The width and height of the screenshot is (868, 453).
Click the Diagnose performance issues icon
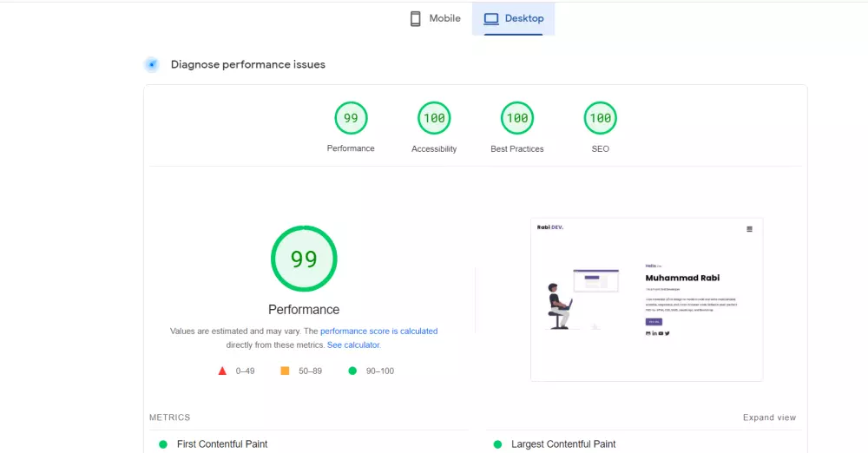point(152,64)
